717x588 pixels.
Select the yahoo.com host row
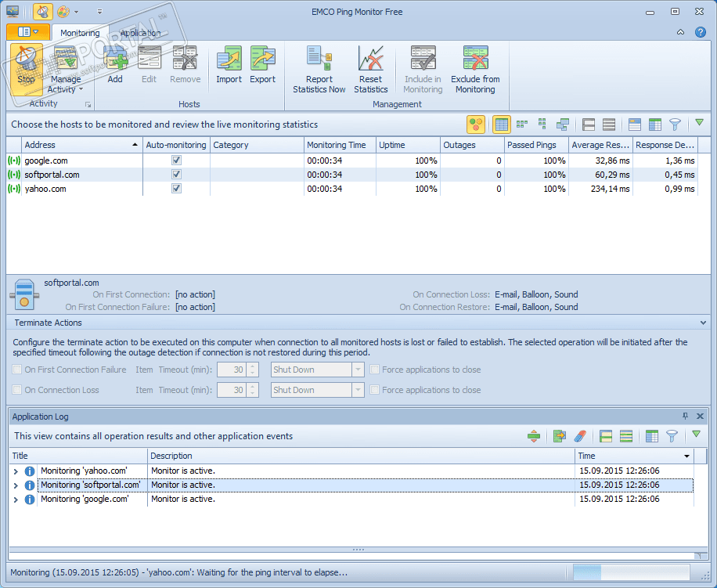(x=352, y=189)
